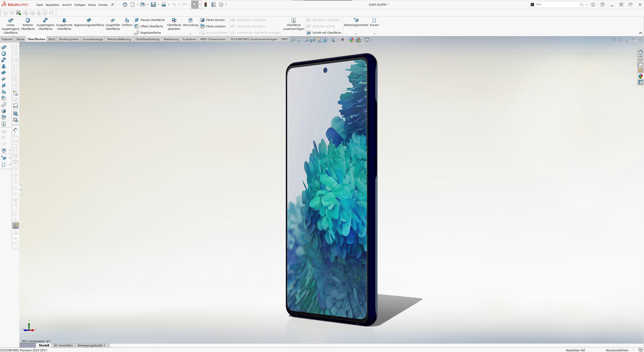Open the Fenster menu
This screenshot has height=352, width=644.
click(103, 5)
